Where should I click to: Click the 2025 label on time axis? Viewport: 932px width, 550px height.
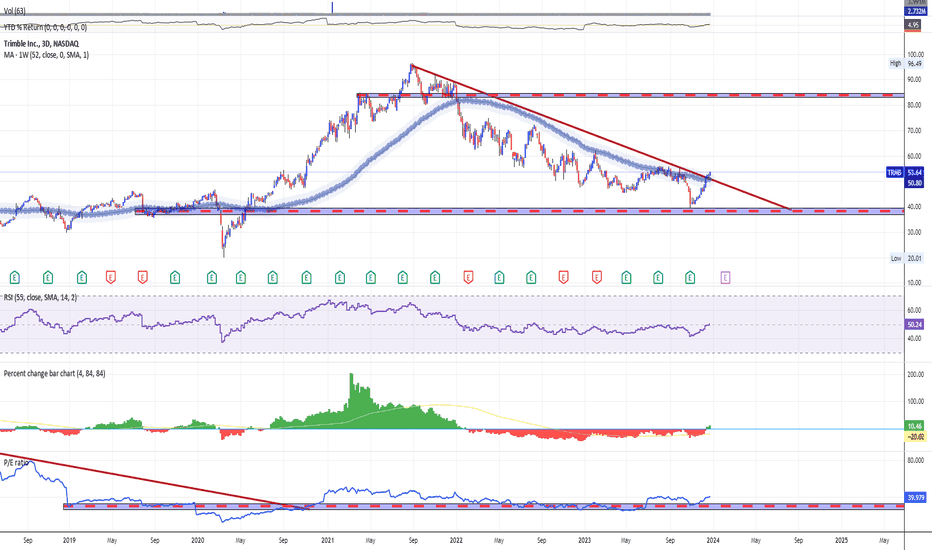[x=842, y=540]
